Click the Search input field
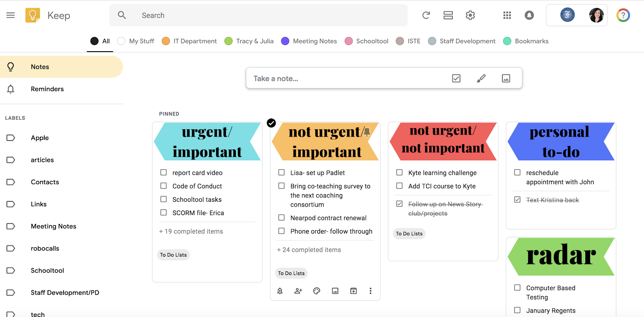Image resolution: width=644 pixels, height=317 pixels. pyautogui.click(x=258, y=15)
